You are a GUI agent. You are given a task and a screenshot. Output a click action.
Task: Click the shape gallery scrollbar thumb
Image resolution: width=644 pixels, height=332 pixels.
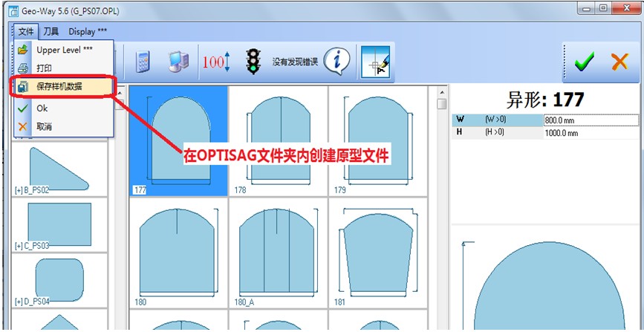pyautogui.click(x=441, y=104)
